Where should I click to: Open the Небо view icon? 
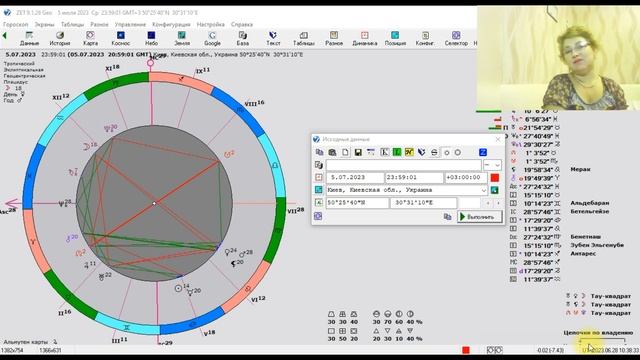(x=151, y=38)
